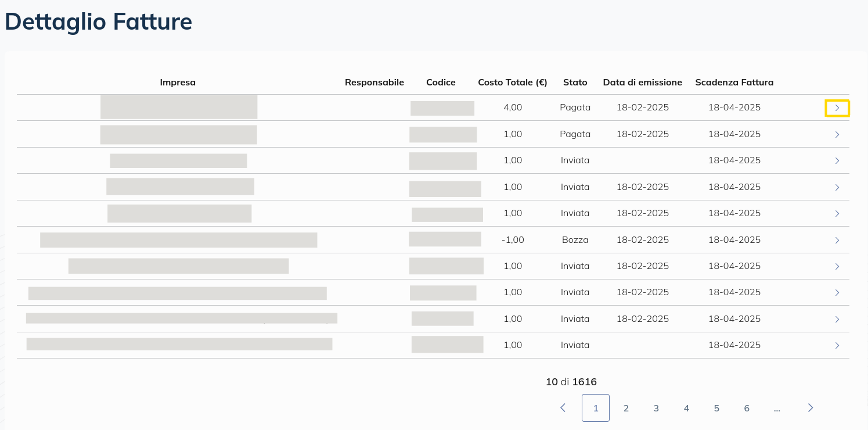Expand the Inviata invoice missing emission date

837,161
